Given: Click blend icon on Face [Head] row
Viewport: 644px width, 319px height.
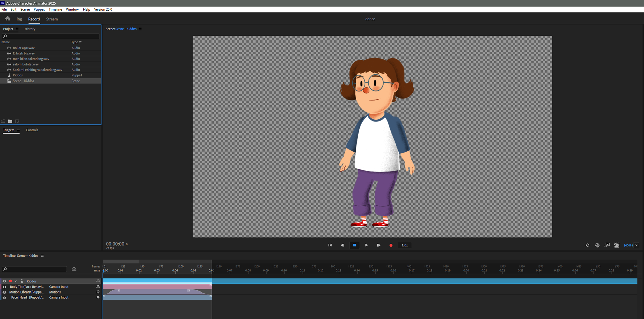Looking at the screenshot, I should [x=98, y=297].
